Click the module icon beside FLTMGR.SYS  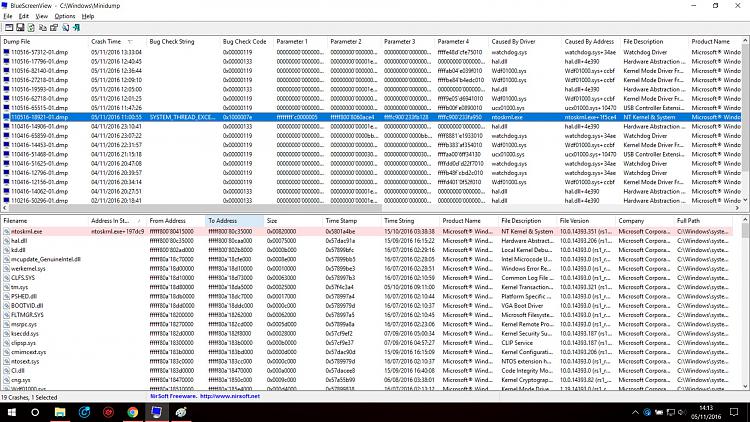click(6, 315)
